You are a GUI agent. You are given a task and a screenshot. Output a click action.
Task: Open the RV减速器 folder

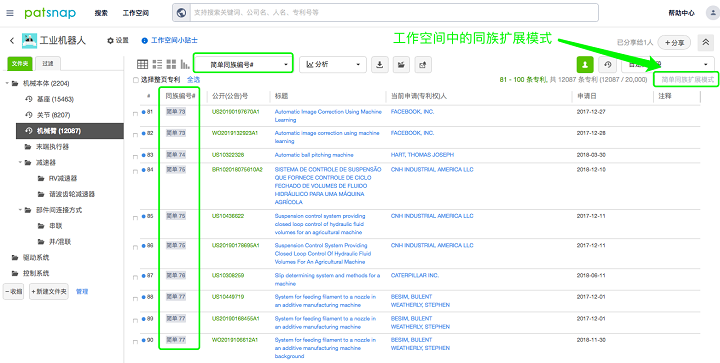(57, 178)
